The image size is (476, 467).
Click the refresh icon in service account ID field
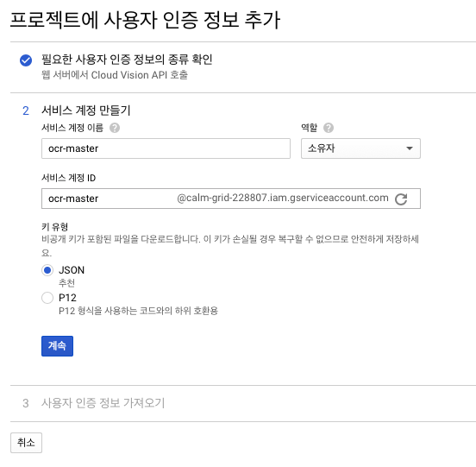pos(401,199)
